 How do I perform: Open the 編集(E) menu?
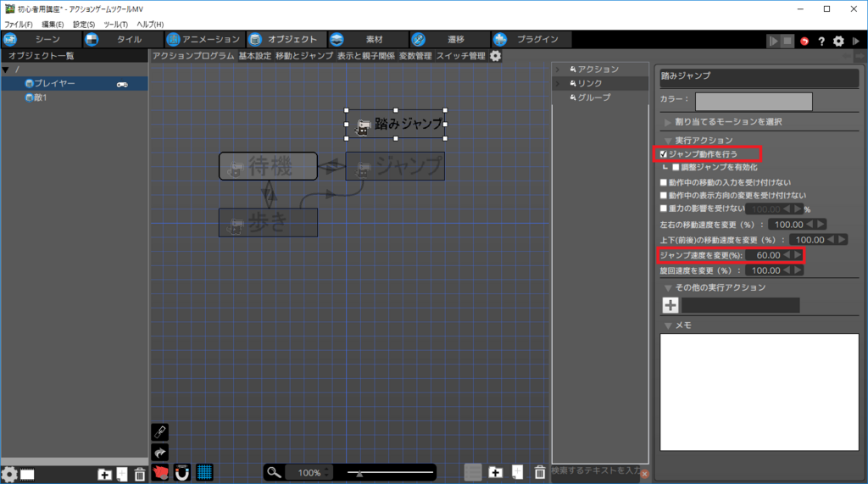click(53, 25)
